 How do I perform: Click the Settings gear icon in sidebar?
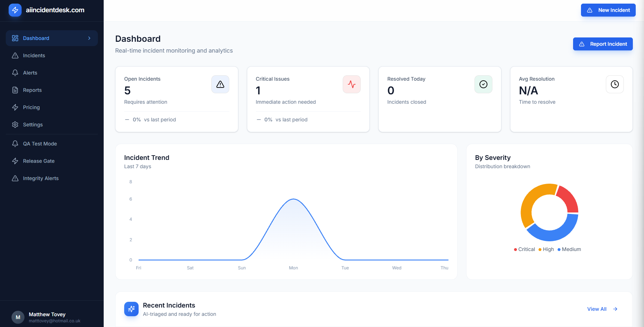pyautogui.click(x=15, y=125)
